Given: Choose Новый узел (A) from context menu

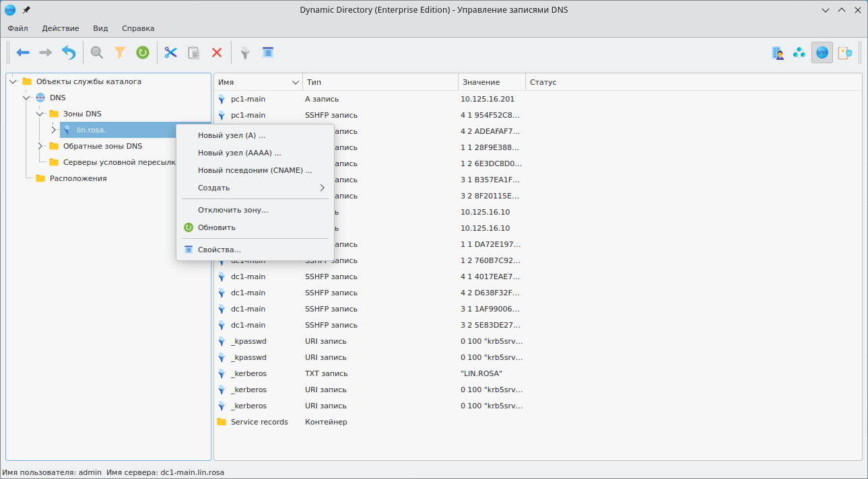Looking at the screenshot, I should 231,135.
